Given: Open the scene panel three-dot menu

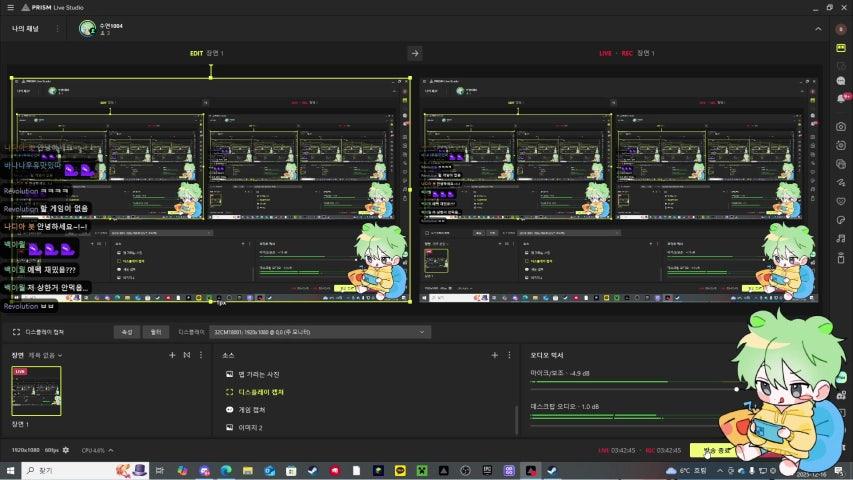Looking at the screenshot, I should 201,355.
